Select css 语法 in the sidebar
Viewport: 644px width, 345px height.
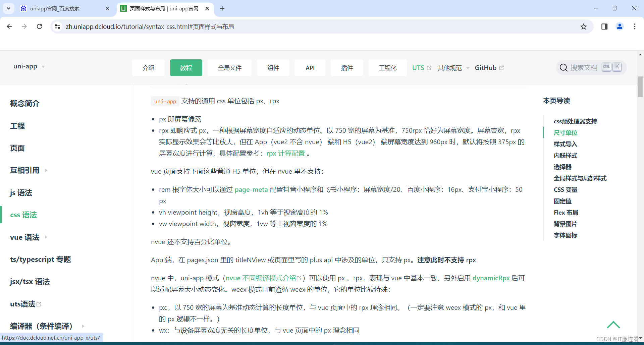tap(23, 215)
